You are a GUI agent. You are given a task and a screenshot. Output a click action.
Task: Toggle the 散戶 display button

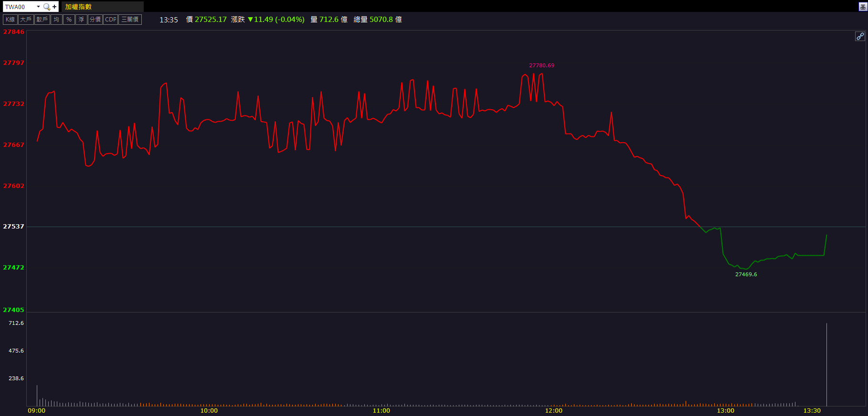pyautogui.click(x=42, y=20)
